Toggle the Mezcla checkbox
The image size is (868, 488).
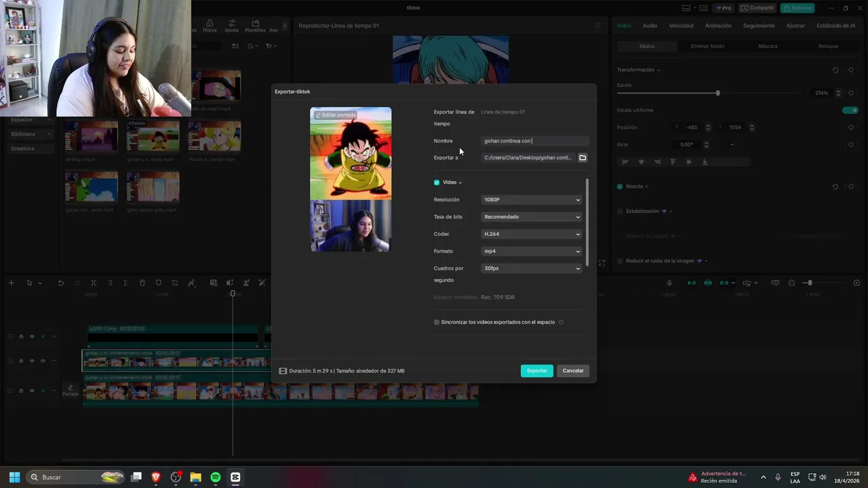point(620,186)
